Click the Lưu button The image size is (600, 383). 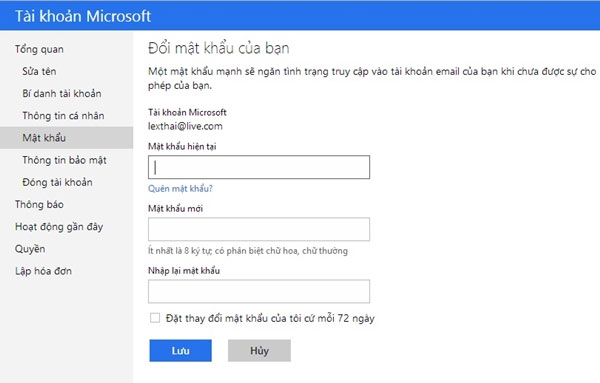(x=181, y=350)
